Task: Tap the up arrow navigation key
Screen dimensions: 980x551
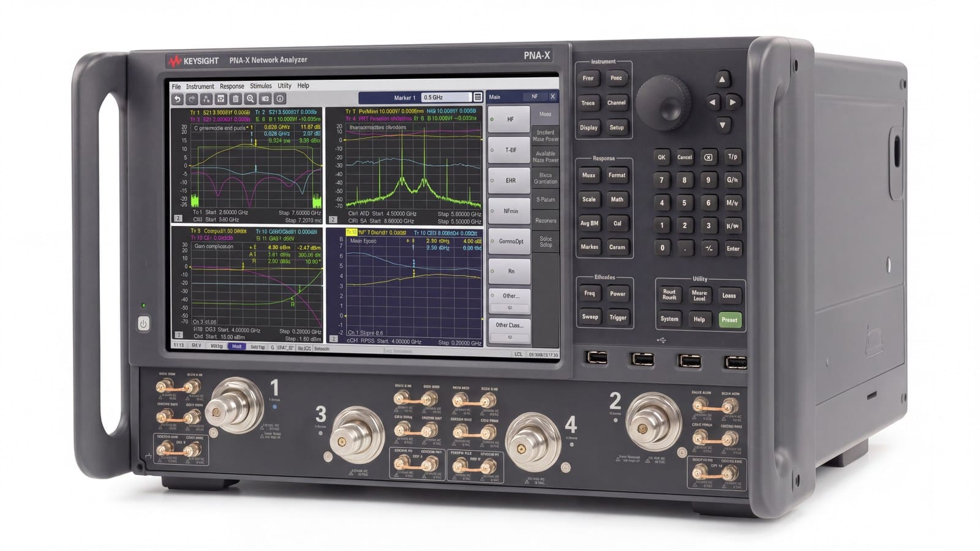Action: [x=722, y=79]
